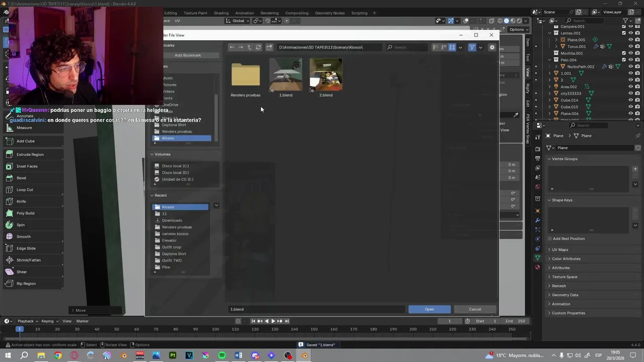This screenshot has height=362, width=644.
Task: Select the Bevel tool
Action: pos(33,178)
